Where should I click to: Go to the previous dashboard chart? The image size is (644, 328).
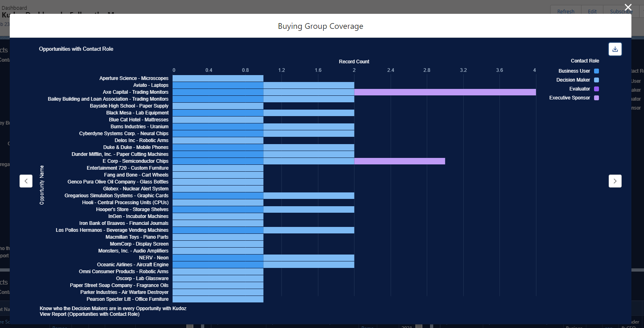click(26, 181)
